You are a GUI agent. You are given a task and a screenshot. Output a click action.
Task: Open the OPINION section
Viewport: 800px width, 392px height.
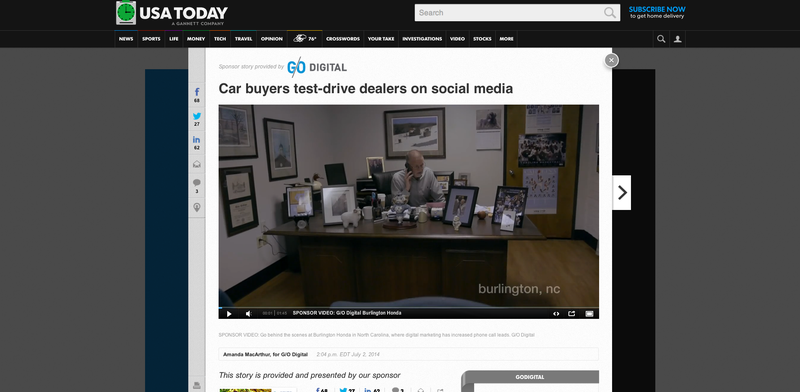pyautogui.click(x=271, y=39)
